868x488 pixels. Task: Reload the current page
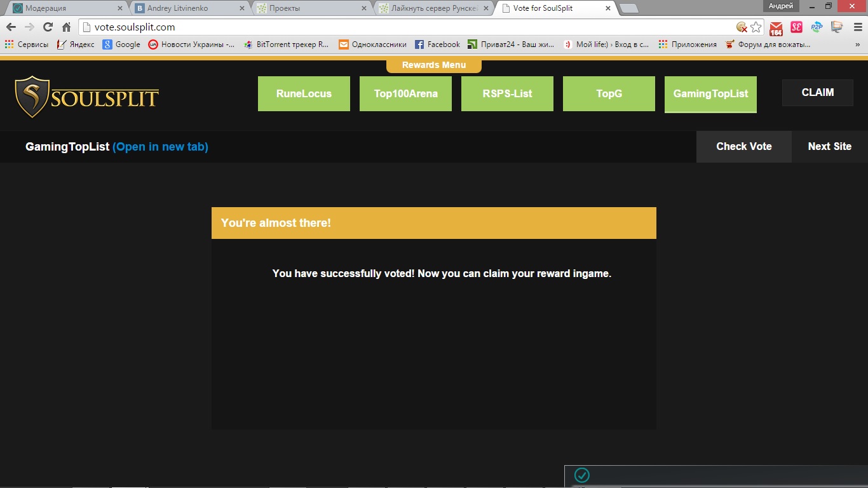[x=48, y=27]
